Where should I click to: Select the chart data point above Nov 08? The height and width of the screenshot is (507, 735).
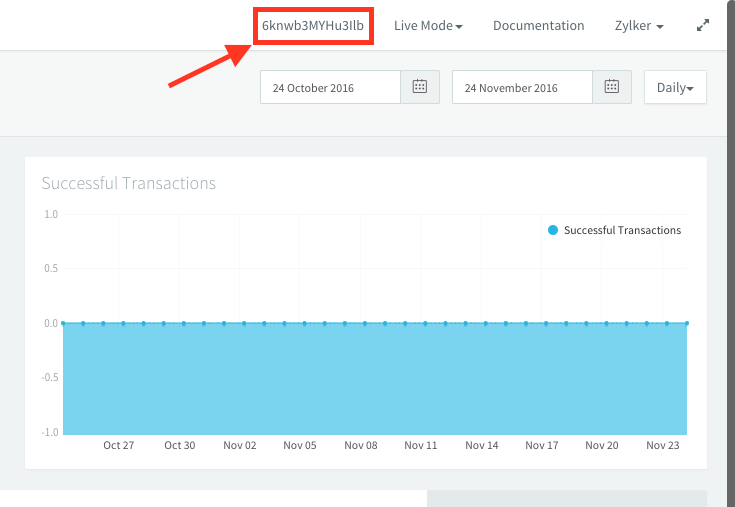[x=365, y=323]
